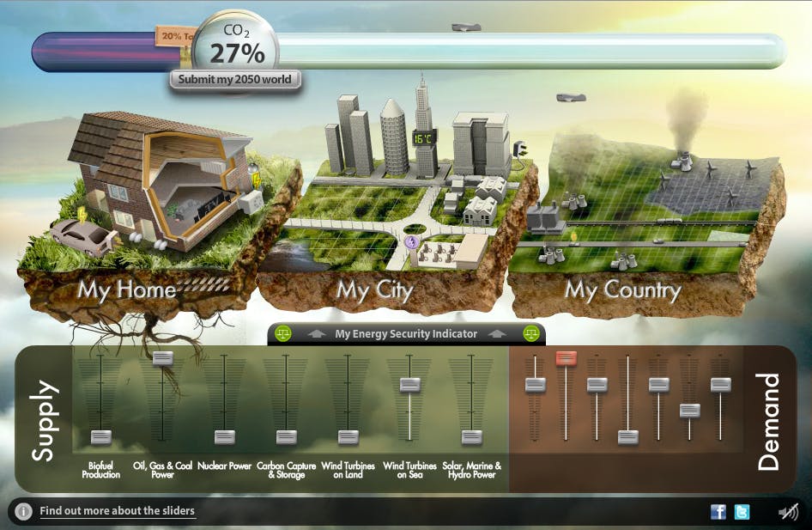This screenshot has height=530, width=812.
Task: Click the left green scales icon on the indicator tab
Action: [282, 333]
